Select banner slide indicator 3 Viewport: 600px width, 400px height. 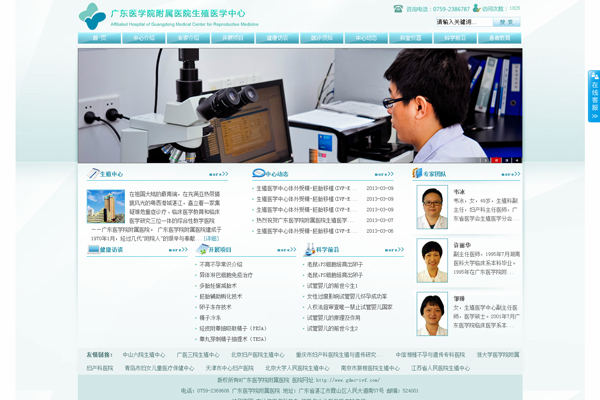[x=507, y=160]
